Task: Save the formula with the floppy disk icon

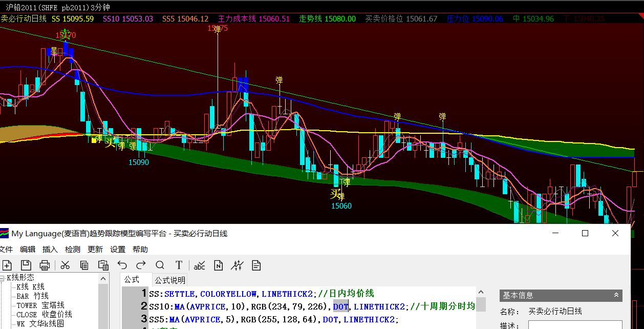Action: point(26,265)
